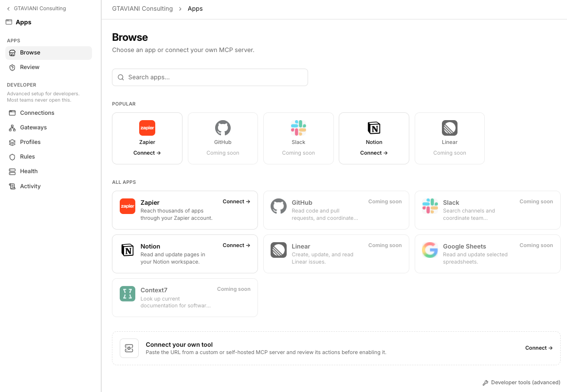Click the Rules shield icon
567x392 pixels.
12,157
